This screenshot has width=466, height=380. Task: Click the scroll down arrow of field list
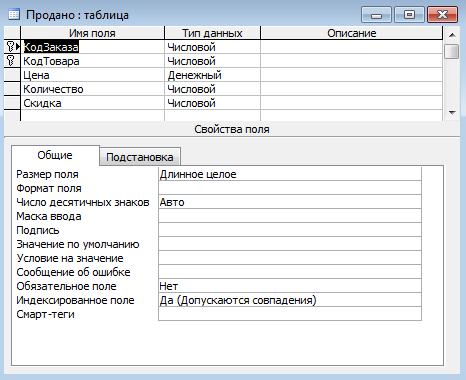pyautogui.click(x=452, y=112)
